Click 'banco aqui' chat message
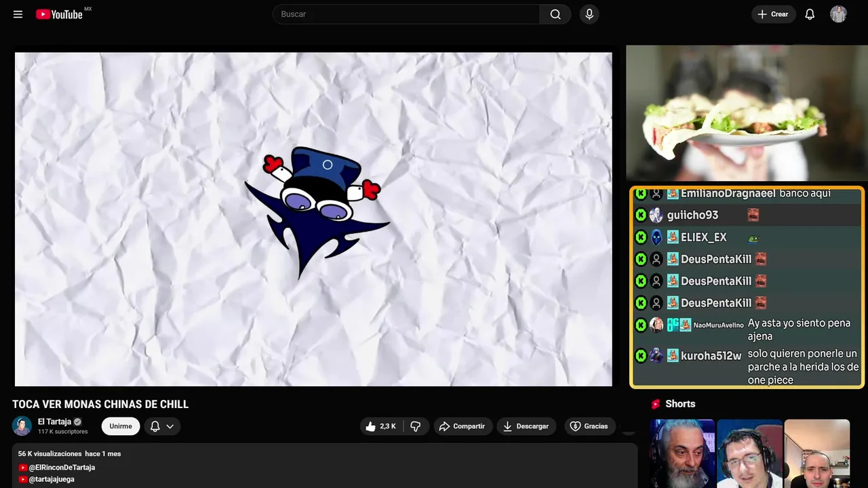Image resolution: width=868 pixels, height=488 pixels. point(805,193)
